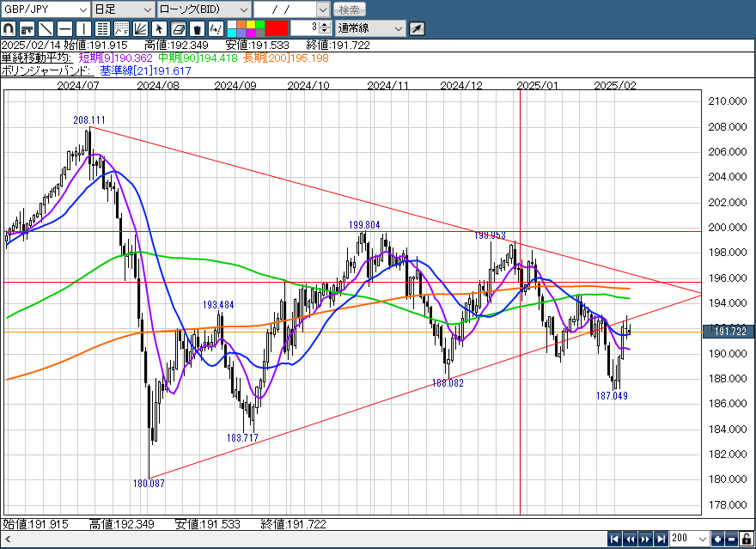The width and height of the screenshot is (756, 549).
Task: Toggle the padlock scroll lock
Action: (x=746, y=539)
